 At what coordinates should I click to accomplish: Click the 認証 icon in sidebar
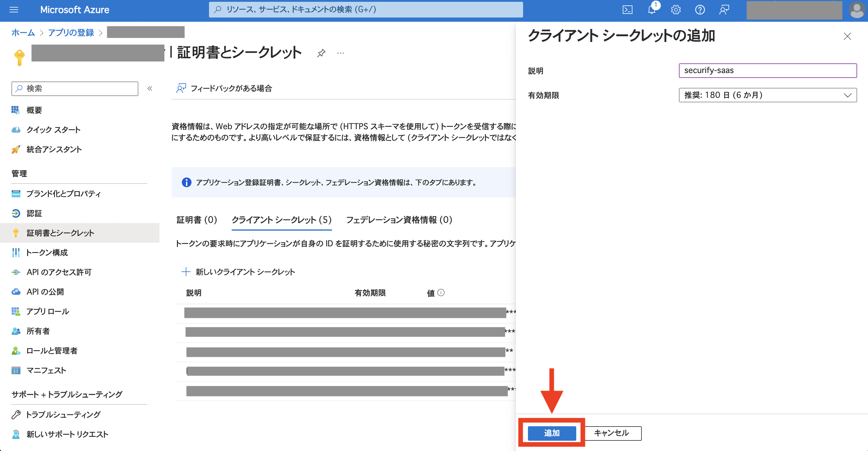point(15,213)
